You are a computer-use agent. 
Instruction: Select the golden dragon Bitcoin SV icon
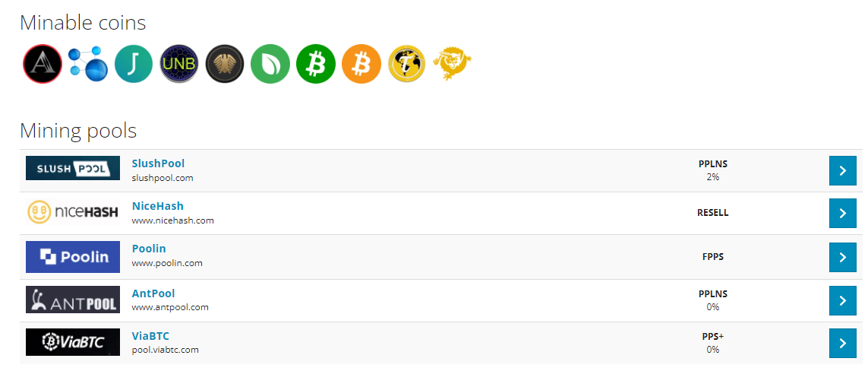453,63
